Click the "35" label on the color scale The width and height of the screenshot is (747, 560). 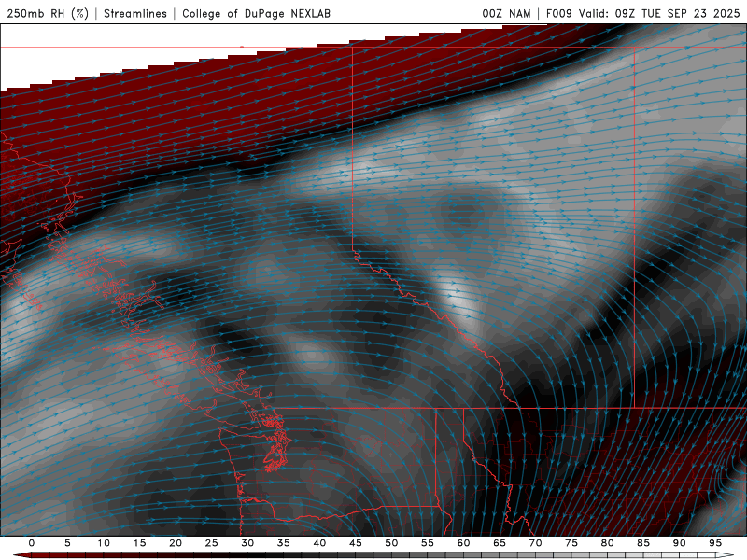(284, 543)
